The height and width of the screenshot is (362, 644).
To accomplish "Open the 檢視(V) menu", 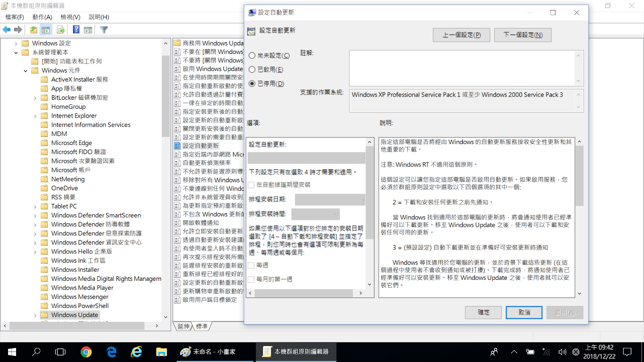I will pyautogui.click(x=70, y=17).
